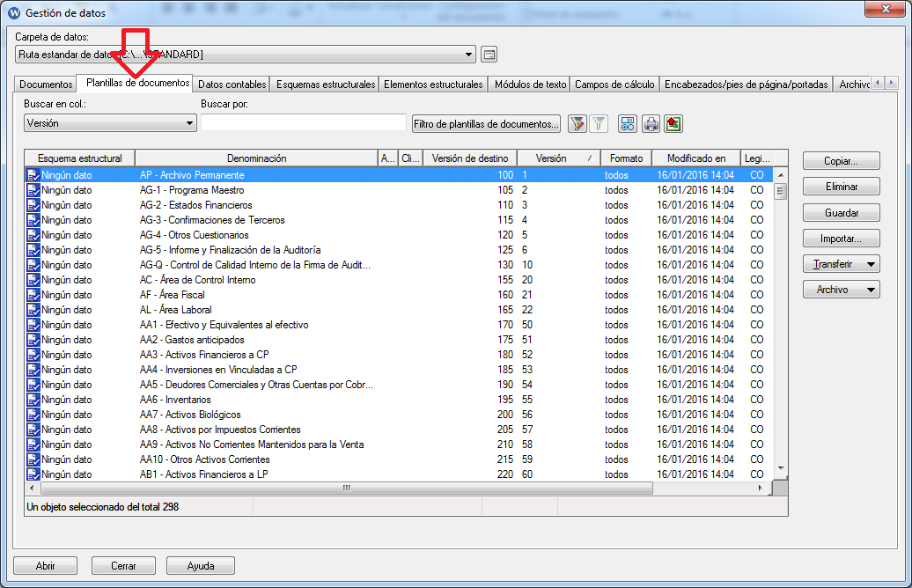This screenshot has height=588, width=912.
Task: Switch to the Documentos tab
Action: [46, 85]
